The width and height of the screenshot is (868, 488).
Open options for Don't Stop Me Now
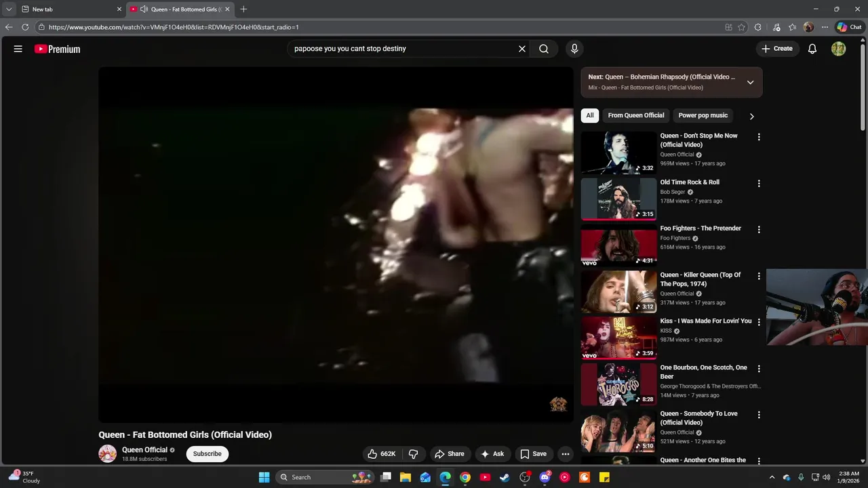[759, 137]
